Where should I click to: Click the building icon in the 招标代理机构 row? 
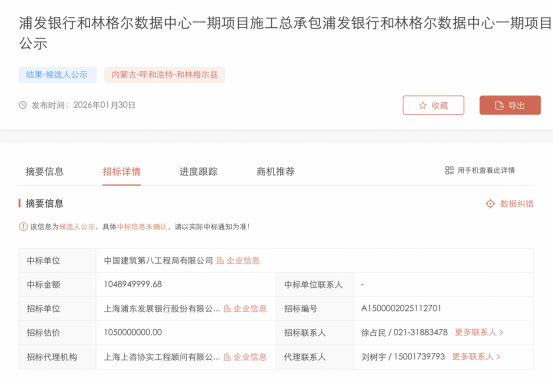coord(227,357)
